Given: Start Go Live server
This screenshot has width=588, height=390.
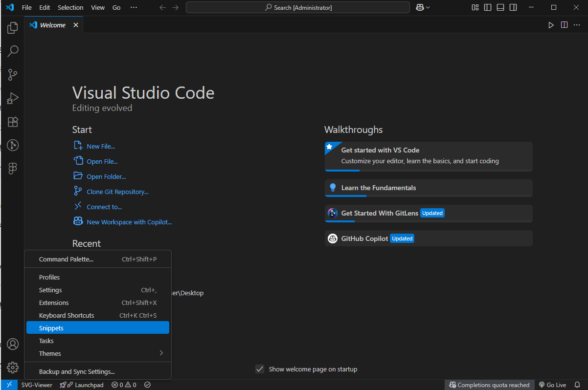Looking at the screenshot, I should tap(552, 385).
